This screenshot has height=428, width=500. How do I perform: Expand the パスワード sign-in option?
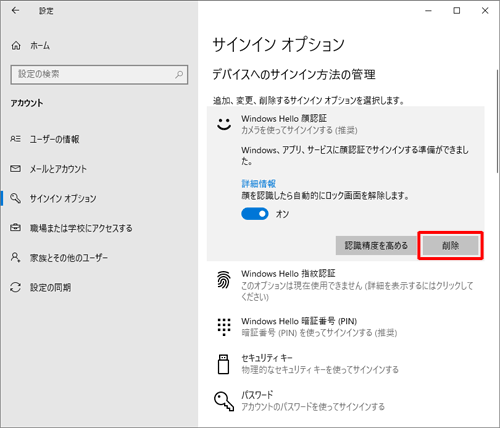(345, 401)
